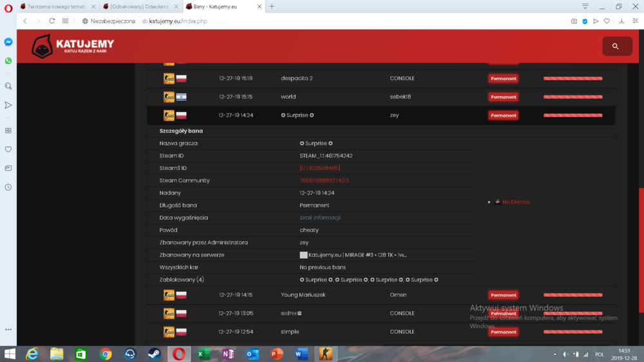Screen dimensions: 644x362
Task: Switch to the Tworzenie nowego tematu tab
Action: tap(57, 6)
